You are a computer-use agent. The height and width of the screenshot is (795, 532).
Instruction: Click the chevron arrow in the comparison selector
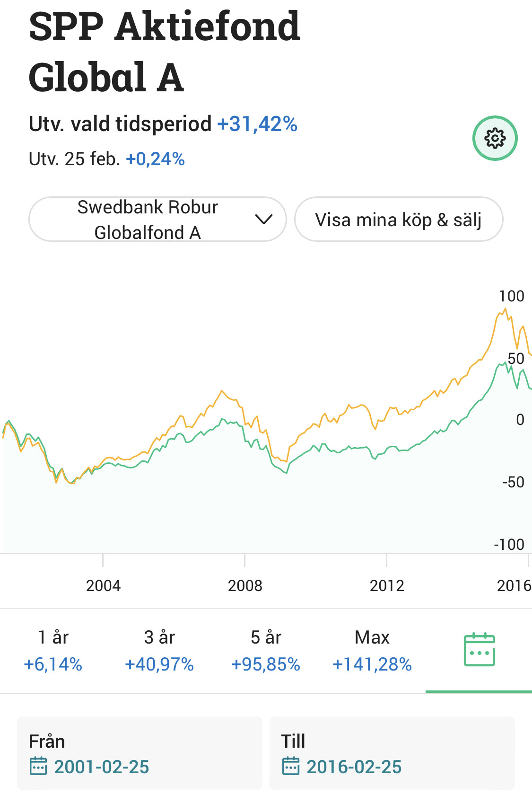pyautogui.click(x=263, y=219)
